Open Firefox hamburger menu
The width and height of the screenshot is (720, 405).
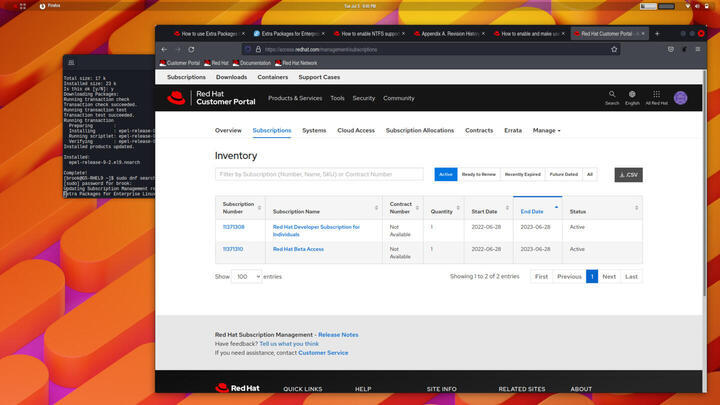pyautogui.click(x=698, y=49)
